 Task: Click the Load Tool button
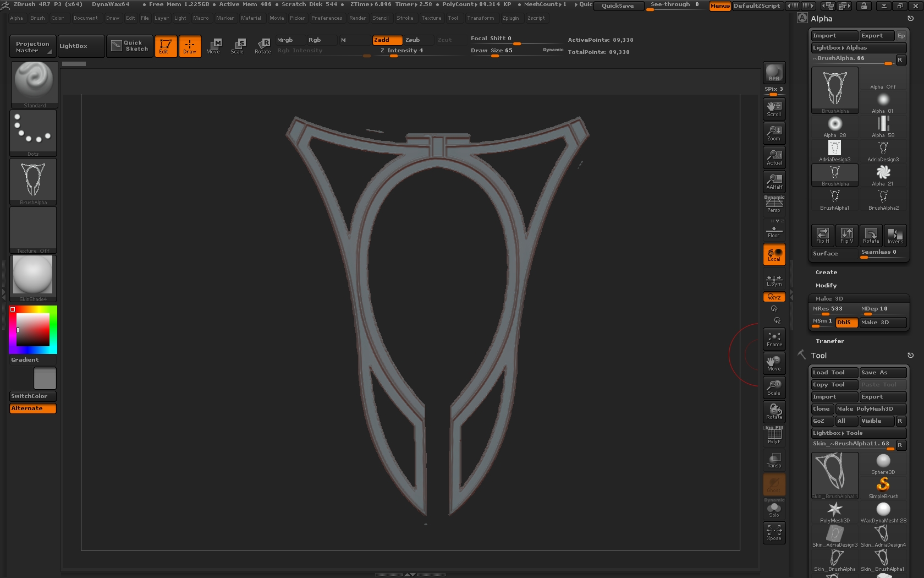click(x=834, y=373)
